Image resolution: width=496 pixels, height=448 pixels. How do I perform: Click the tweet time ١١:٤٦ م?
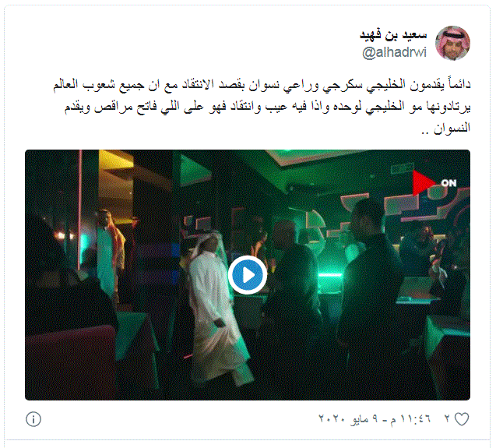click(410, 419)
